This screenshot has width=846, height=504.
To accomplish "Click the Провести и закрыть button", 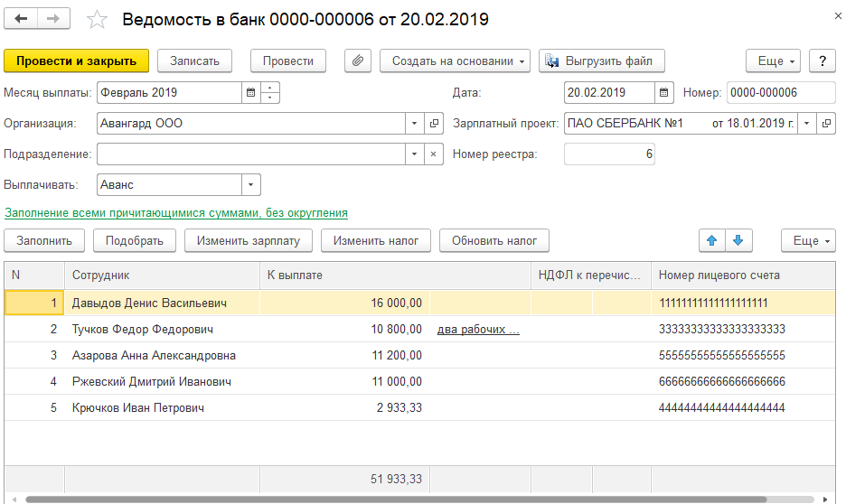I will click(x=76, y=61).
